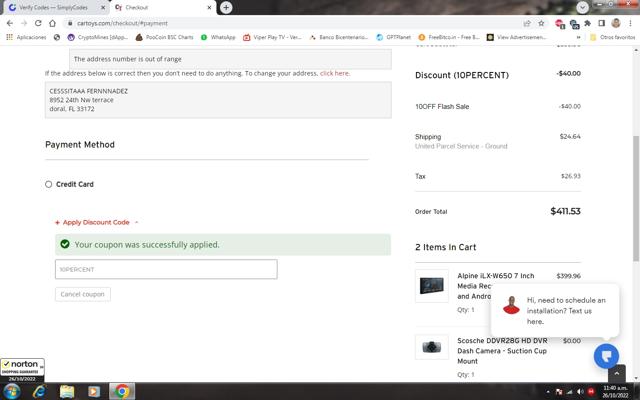Viewport: 640px width, 400px height.
Task: Click the 'click here' address change link
Action: pos(335,73)
